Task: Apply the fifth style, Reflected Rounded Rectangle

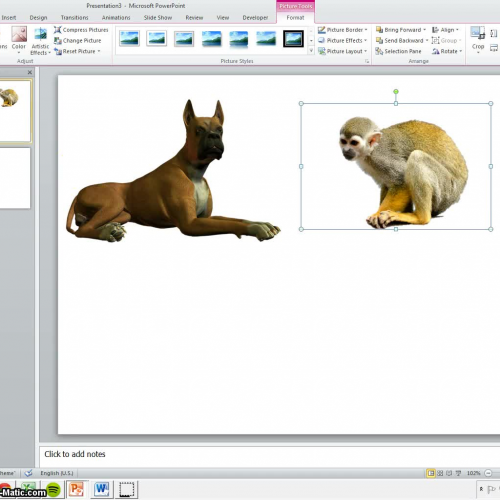Action: pyautogui.click(x=239, y=39)
